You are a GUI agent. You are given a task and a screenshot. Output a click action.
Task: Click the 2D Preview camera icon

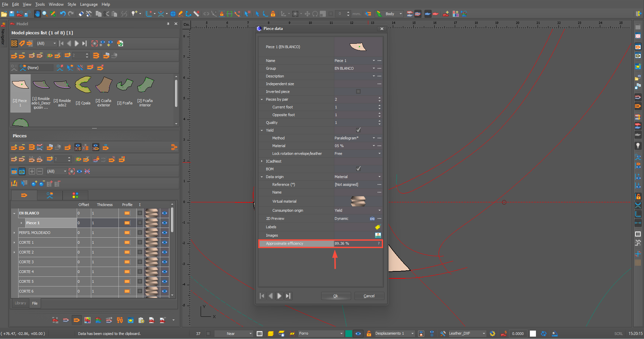[x=372, y=219]
